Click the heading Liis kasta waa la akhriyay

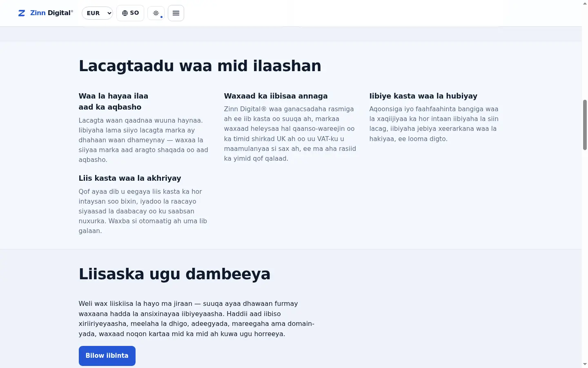point(130,178)
